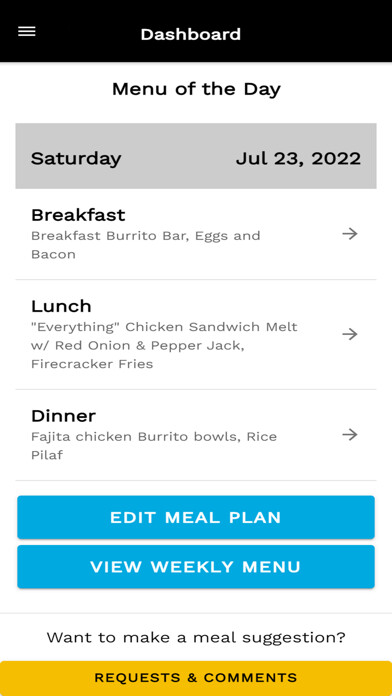
Task: Select the Dinner heading
Action: point(63,416)
